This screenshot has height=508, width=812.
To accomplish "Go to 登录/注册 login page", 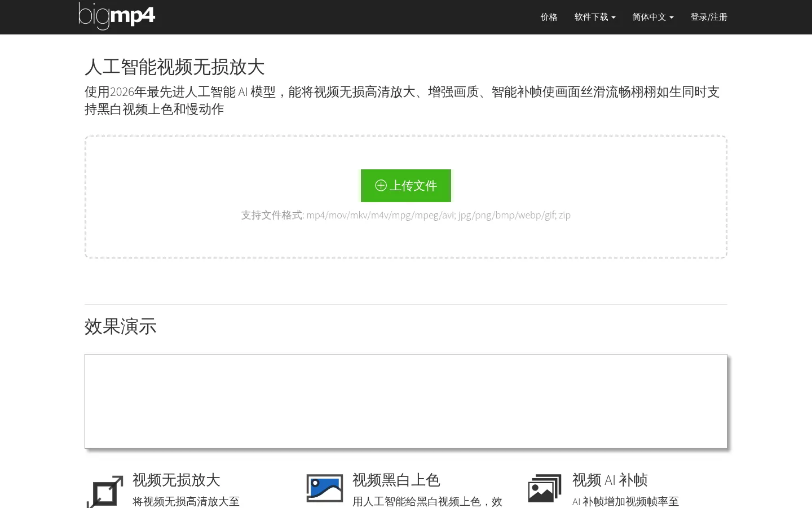I will click(x=709, y=17).
